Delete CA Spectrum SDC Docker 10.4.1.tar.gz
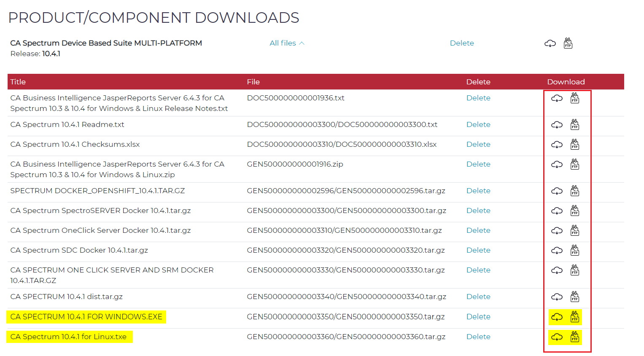The width and height of the screenshot is (644, 356). [478, 250]
